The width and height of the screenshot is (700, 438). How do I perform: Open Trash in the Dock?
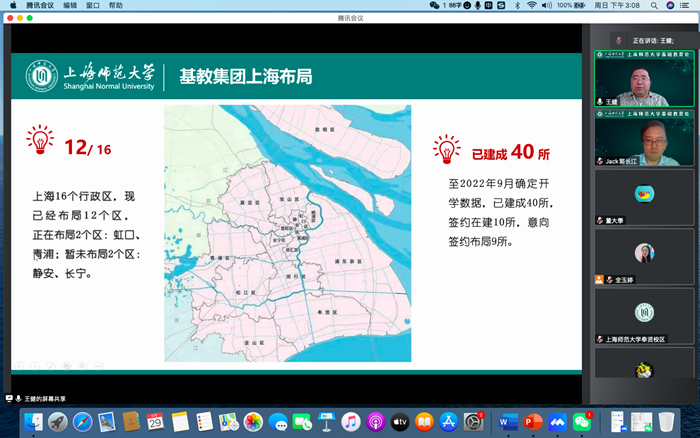[x=666, y=422]
